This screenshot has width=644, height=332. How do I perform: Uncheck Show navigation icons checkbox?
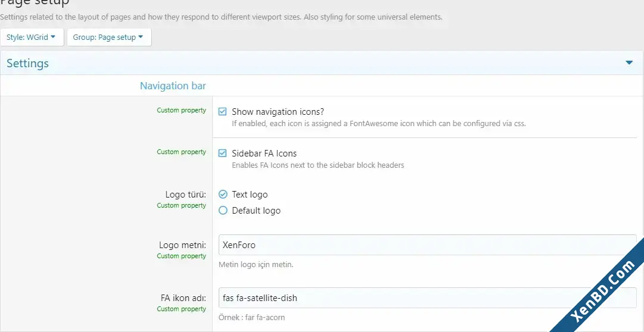pos(223,112)
